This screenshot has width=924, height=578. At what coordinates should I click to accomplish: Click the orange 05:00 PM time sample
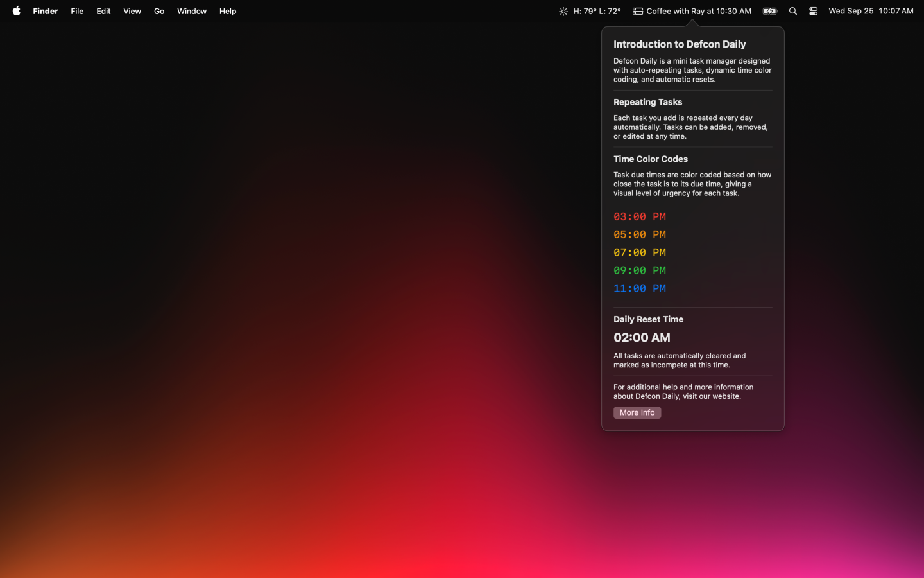click(x=640, y=234)
